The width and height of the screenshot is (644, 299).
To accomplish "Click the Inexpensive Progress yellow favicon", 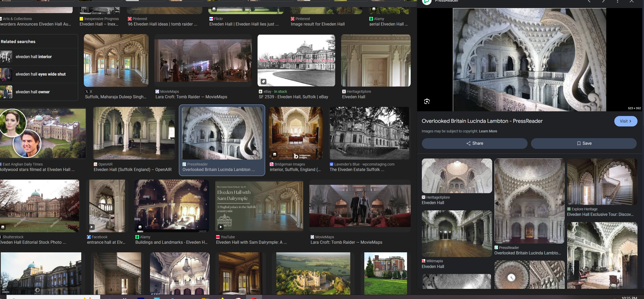I will click(x=81, y=19).
